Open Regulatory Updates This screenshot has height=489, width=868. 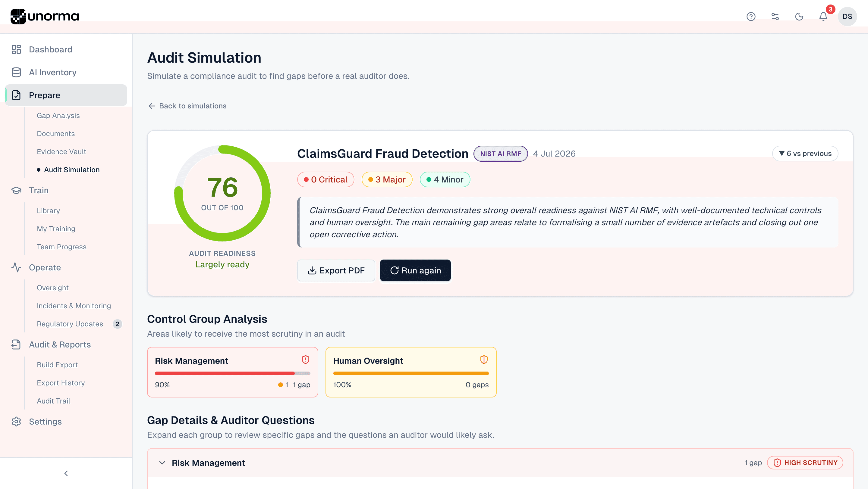pos(70,324)
